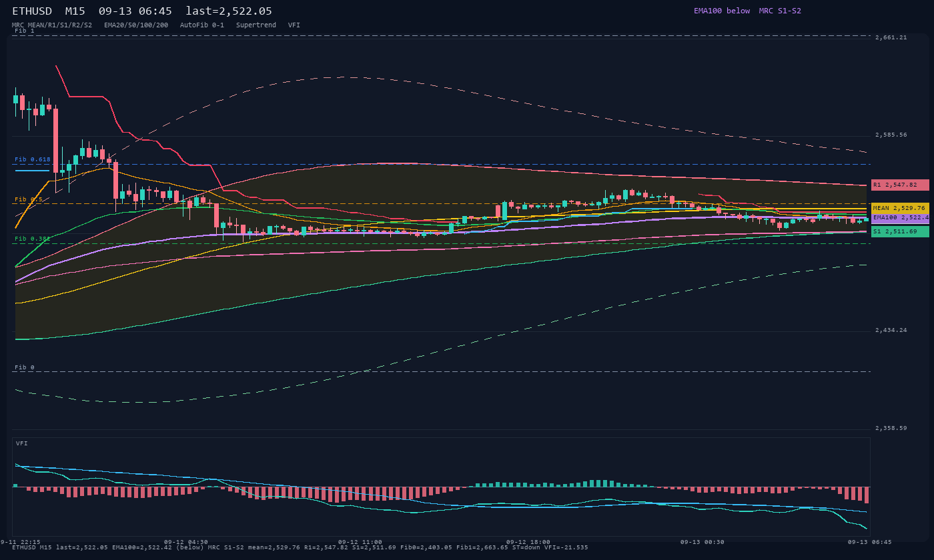
Task: Click the "EMA100 below" status text
Action: coord(722,11)
